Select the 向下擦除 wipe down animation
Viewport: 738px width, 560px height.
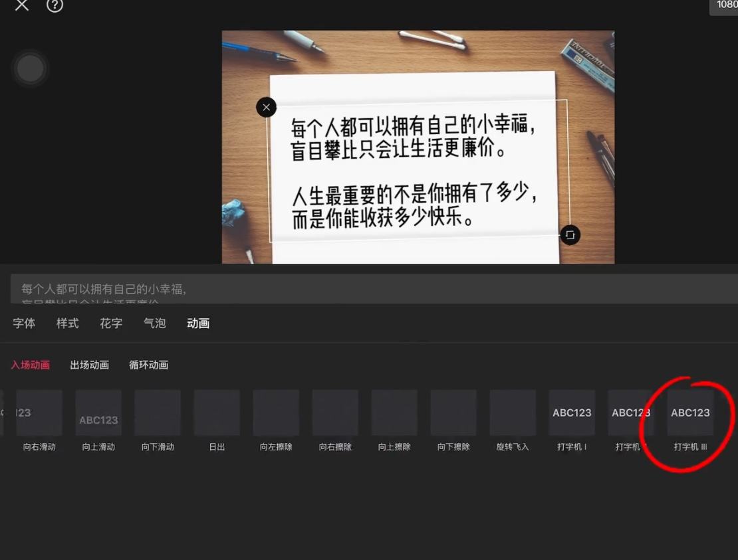coord(453,413)
